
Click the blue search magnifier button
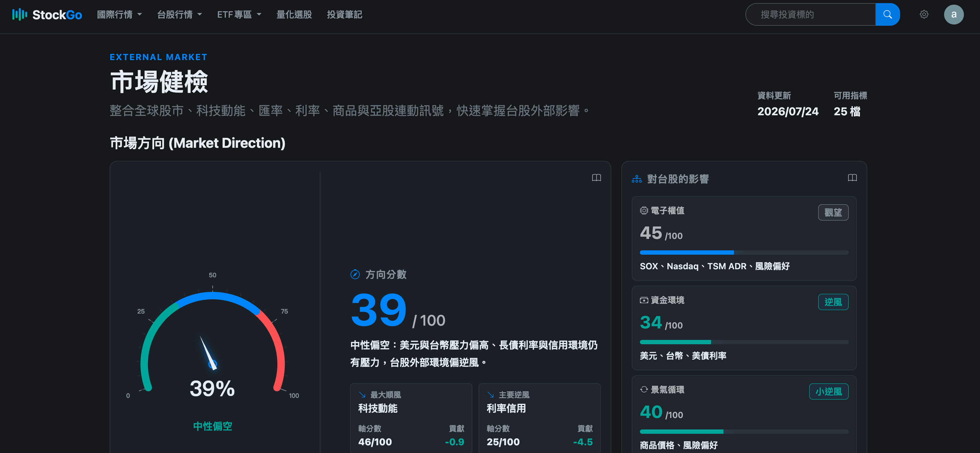(887, 15)
